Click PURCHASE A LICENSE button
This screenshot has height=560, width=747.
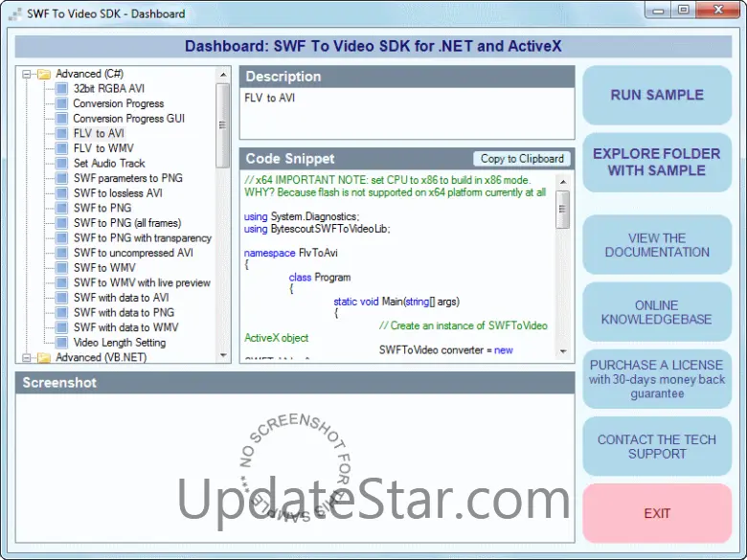coord(657,379)
